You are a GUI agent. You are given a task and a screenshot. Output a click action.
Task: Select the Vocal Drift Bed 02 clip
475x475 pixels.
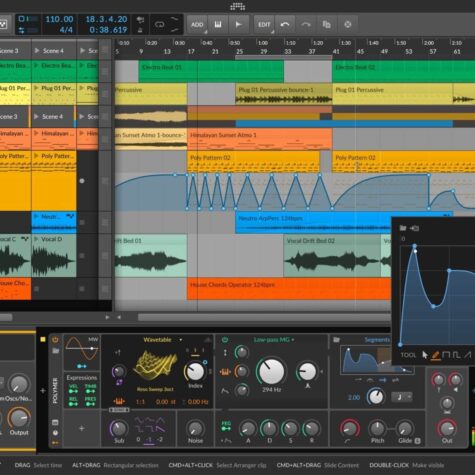coord(332,256)
